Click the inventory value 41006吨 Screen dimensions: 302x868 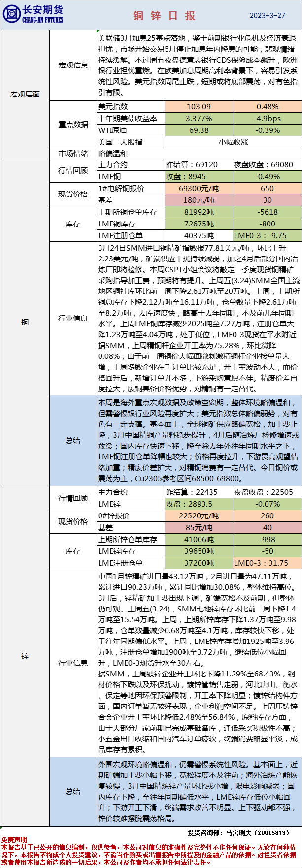199,539
